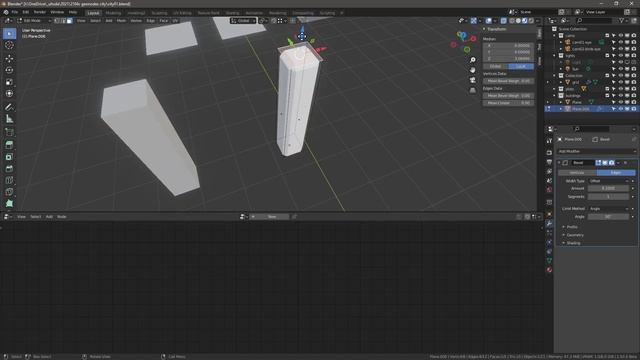640x360 pixels.
Task: Select the Loop Cut tool
Action: tap(9, 180)
